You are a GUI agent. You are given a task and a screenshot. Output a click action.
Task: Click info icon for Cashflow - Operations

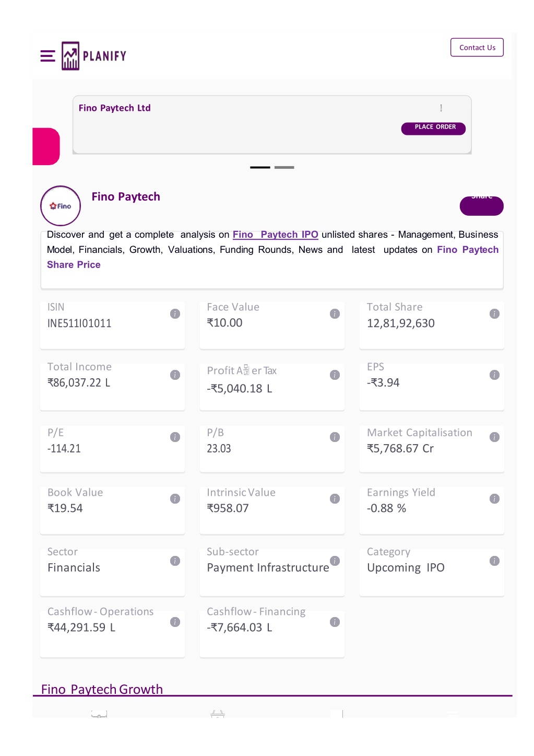tap(175, 622)
